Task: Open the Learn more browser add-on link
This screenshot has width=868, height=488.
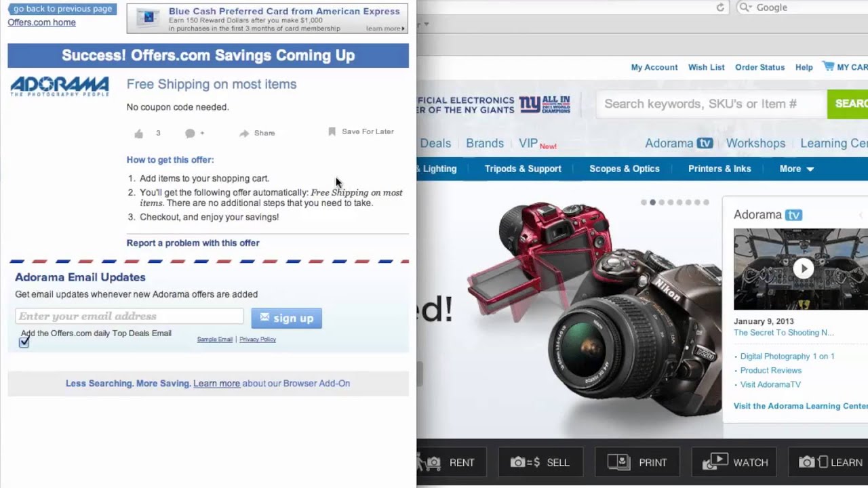Action: point(216,383)
